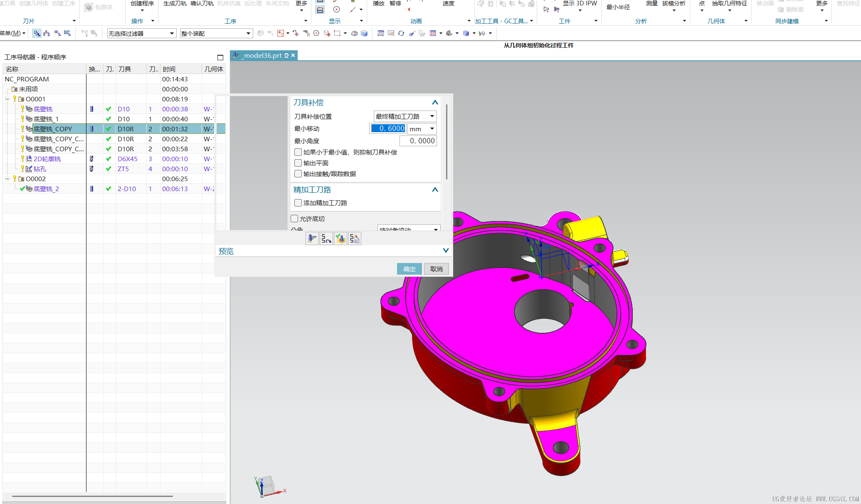
Task: Click the Replay tool path icon in dialog
Action: [326, 238]
